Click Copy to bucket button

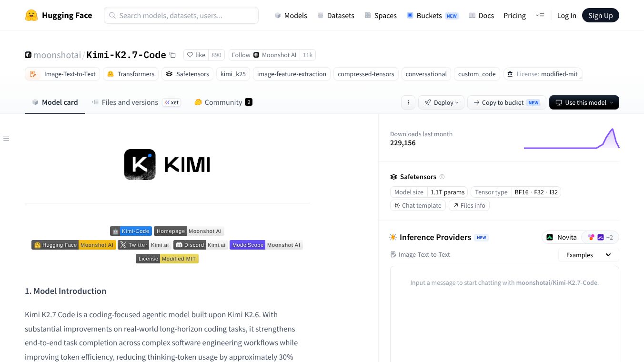[506, 102]
